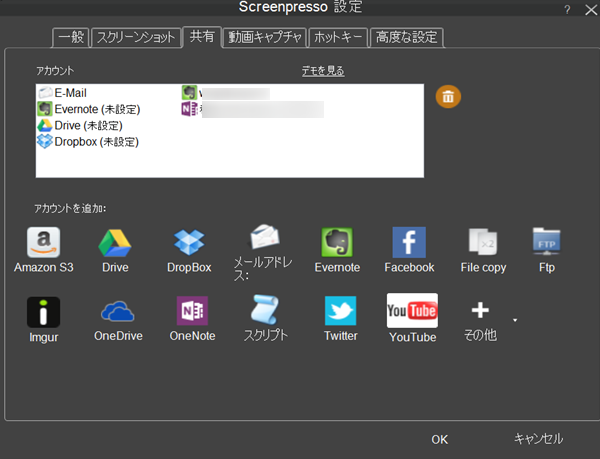Click the キャンセル button

pyautogui.click(x=538, y=439)
